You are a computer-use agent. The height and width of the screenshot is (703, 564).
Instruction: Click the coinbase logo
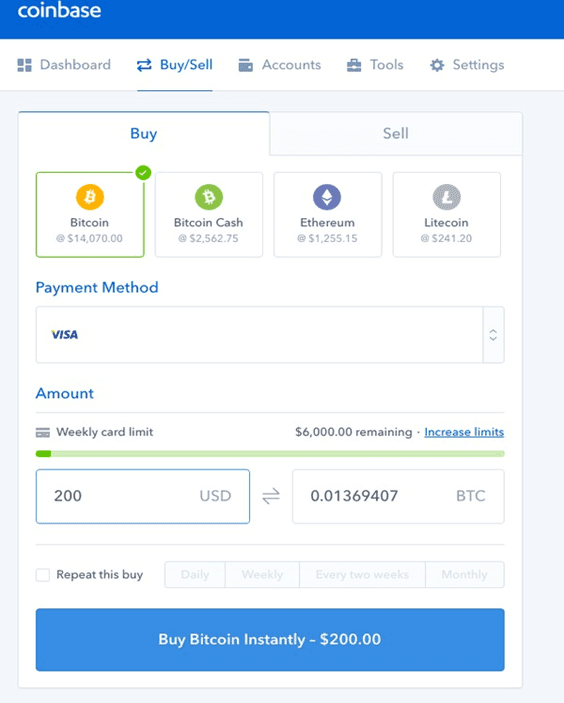click(59, 10)
